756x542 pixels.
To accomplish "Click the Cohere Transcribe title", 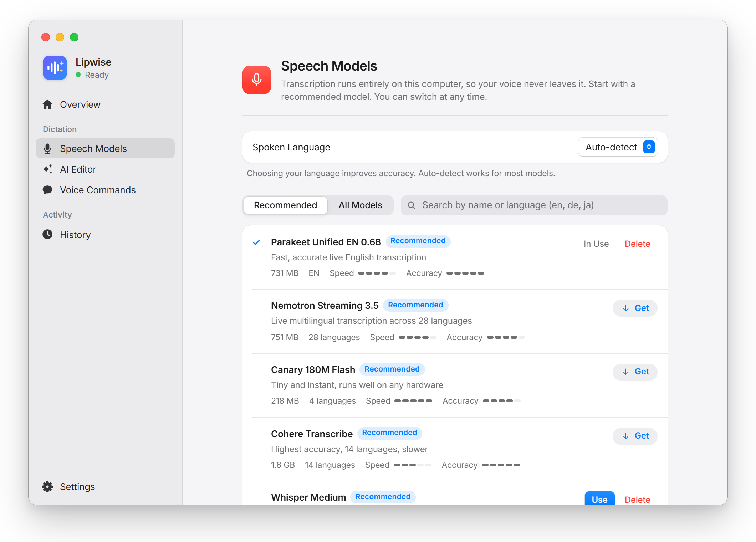I will pyautogui.click(x=312, y=434).
